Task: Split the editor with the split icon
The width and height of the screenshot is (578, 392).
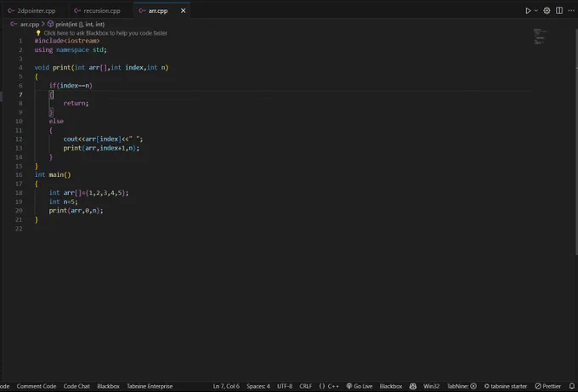Action: coord(559,10)
